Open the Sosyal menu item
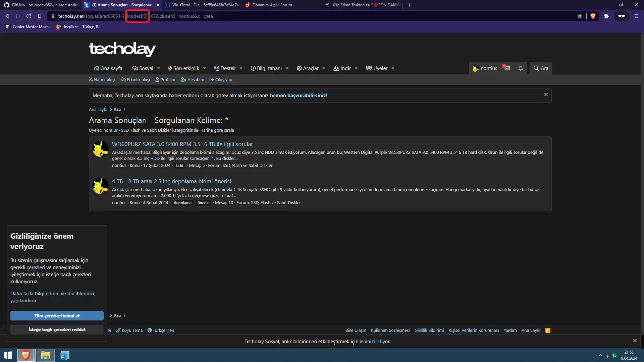644x362 pixels. coord(143,68)
